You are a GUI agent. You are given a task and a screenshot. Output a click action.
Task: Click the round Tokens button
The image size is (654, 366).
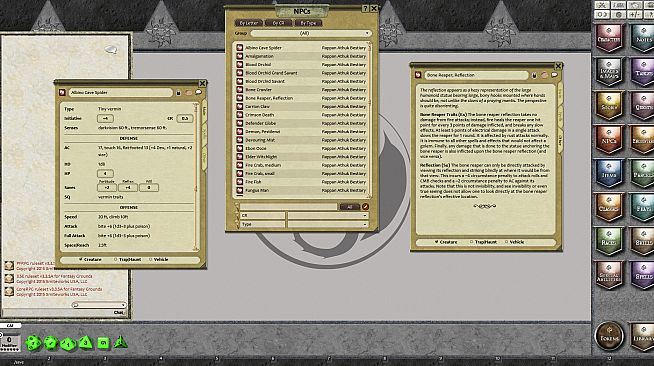coord(609,336)
